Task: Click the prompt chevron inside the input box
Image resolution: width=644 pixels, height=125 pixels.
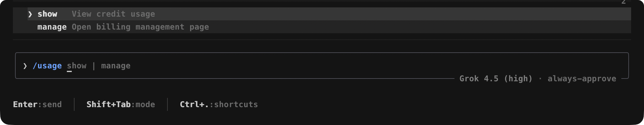Action: coord(25,66)
